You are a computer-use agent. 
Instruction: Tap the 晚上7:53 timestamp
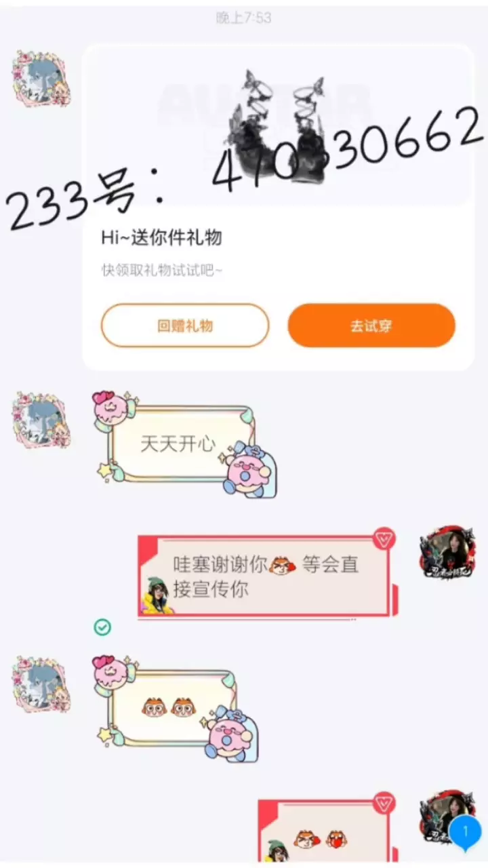pos(244,18)
